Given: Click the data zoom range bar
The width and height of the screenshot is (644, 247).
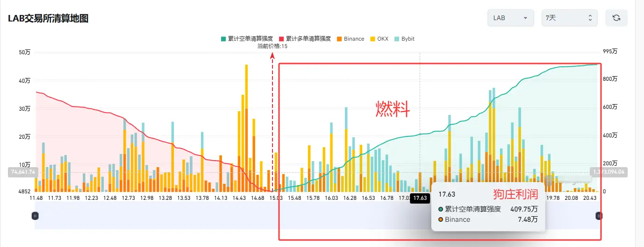Looking at the screenshot, I should point(317,216).
